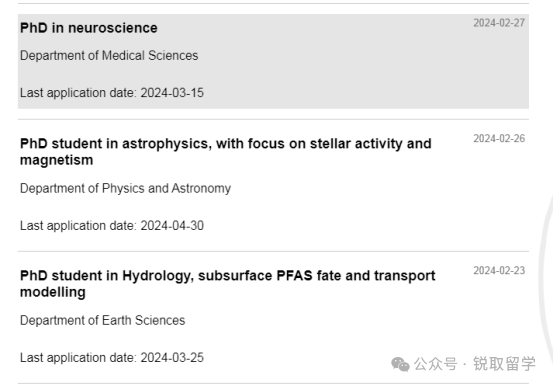Select last application date 2024-04-30 line

click(x=112, y=225)
